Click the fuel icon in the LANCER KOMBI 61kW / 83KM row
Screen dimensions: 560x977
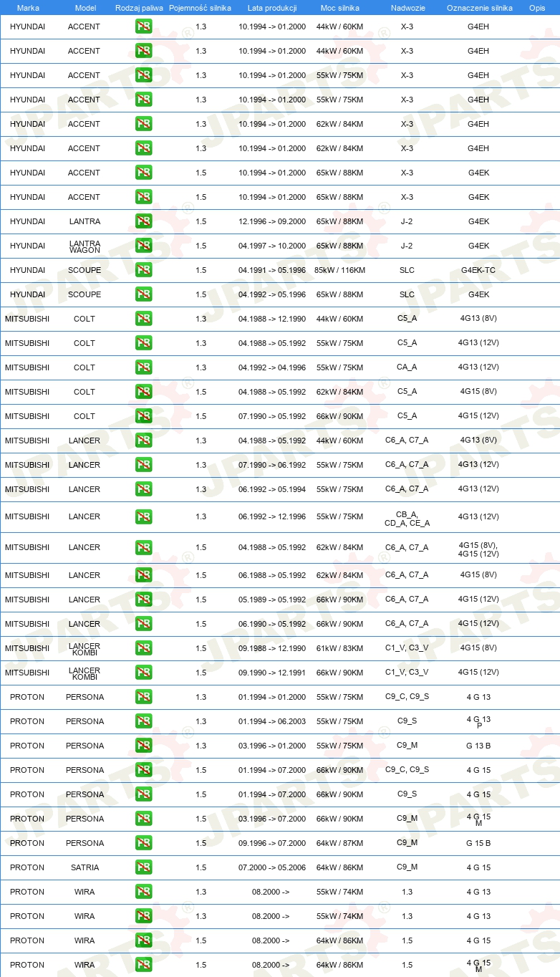pos(143,648)
